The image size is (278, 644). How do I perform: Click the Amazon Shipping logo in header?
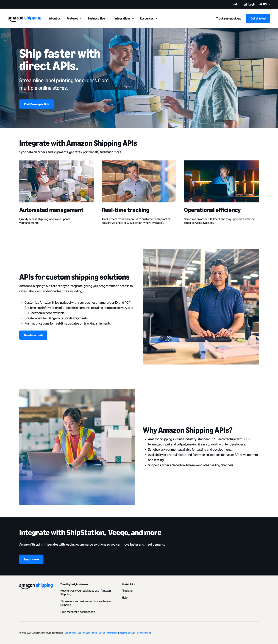pyautogui.click(x=25, y=18)
